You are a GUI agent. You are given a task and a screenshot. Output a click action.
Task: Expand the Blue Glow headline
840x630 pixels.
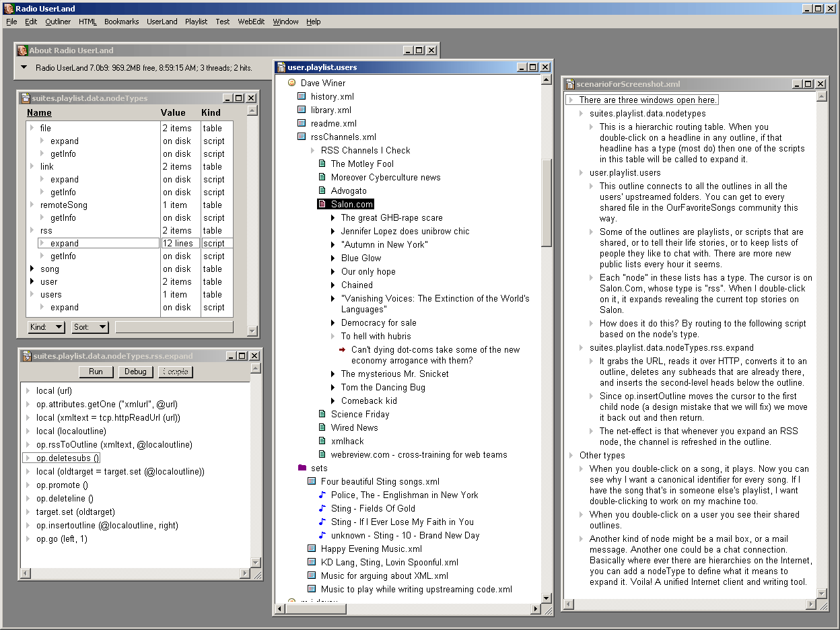[x=332, y=258]
